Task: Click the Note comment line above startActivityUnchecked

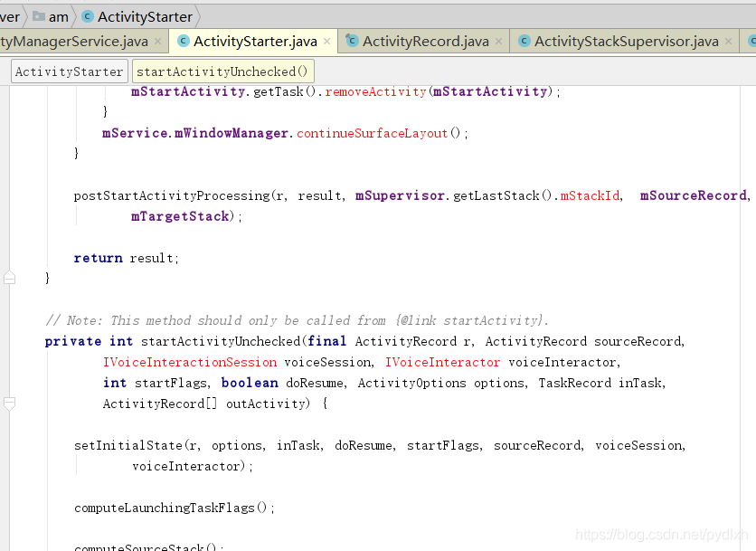Action: [x=297, y=320]
